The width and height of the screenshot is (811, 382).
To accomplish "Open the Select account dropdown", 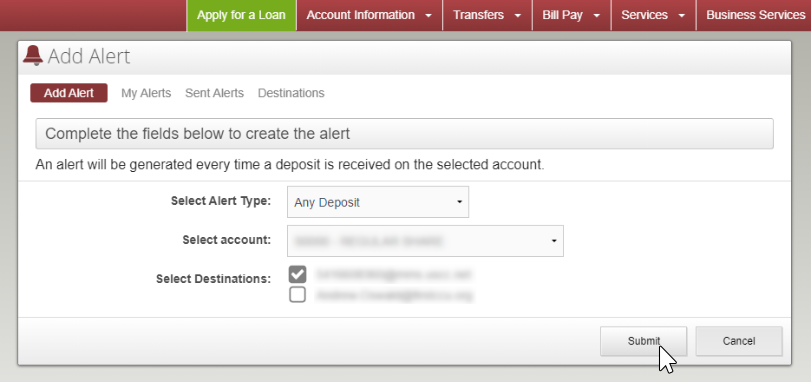I will coord(425,241).
